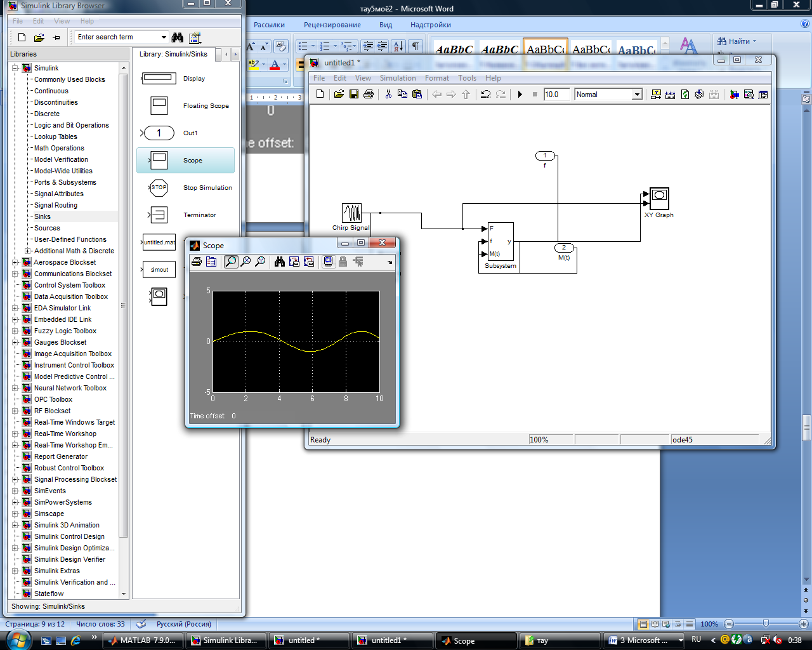Print the Scope window plot
The height and width of the screenshot is (650, 812).
tap(197, 262)
